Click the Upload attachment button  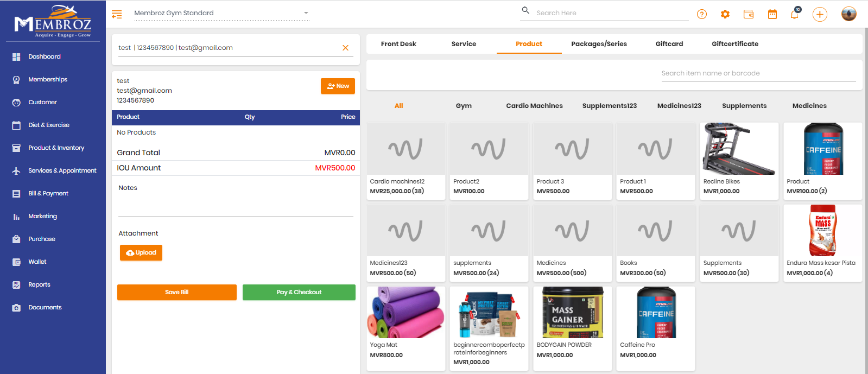[141, 252]
